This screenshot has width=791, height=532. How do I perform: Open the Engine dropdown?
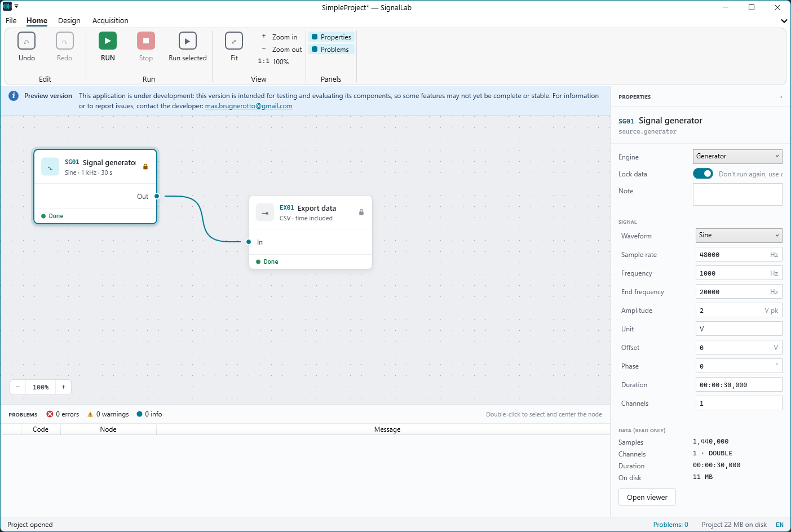[x=737, y=156]
